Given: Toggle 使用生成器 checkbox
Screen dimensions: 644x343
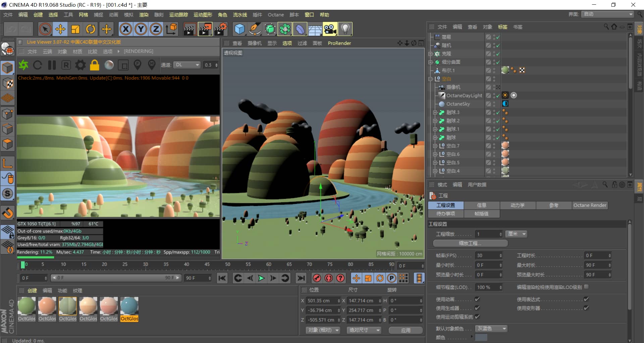Looking at the screenshot, I should 477,308.
